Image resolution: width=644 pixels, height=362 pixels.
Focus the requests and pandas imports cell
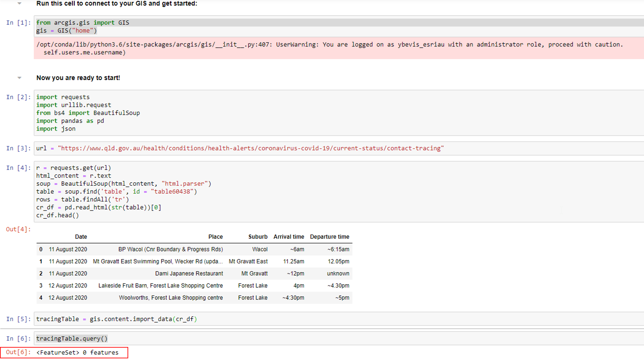(339, 113)
